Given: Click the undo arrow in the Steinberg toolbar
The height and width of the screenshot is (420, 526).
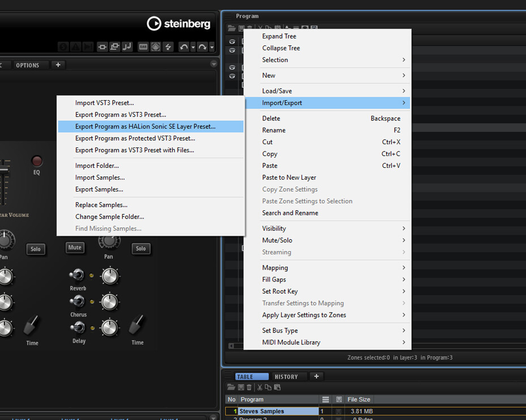Looking at the screenshot, I should pyautogui.click(x=184, y=47).
